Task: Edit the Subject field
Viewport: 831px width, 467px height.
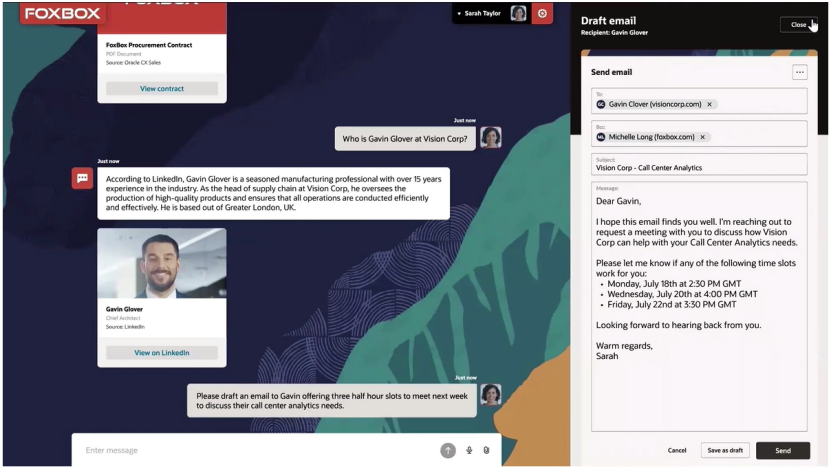Action: [699, 164]
